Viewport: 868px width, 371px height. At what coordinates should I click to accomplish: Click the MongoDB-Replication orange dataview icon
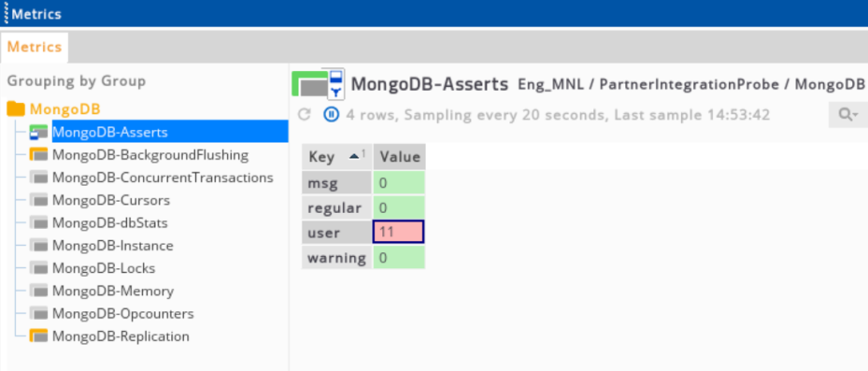pyautogui.click(x=38, y=336)
